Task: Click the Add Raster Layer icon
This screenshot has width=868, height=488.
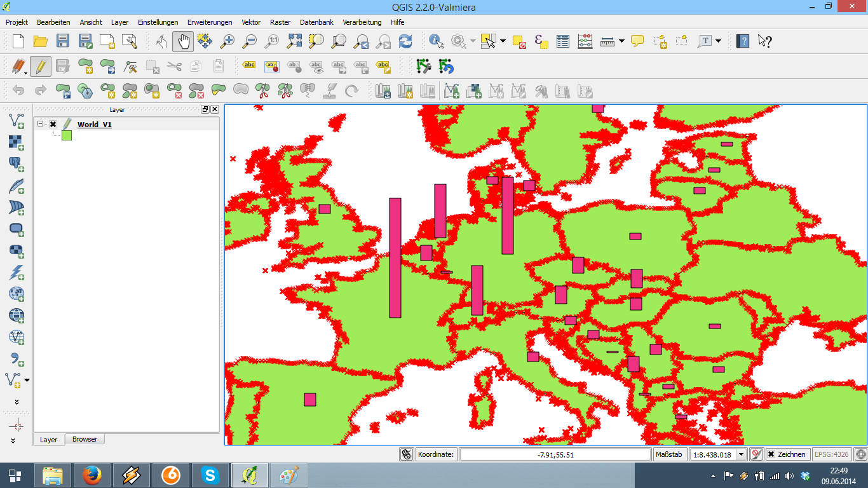Action: (x=17, y=142)
